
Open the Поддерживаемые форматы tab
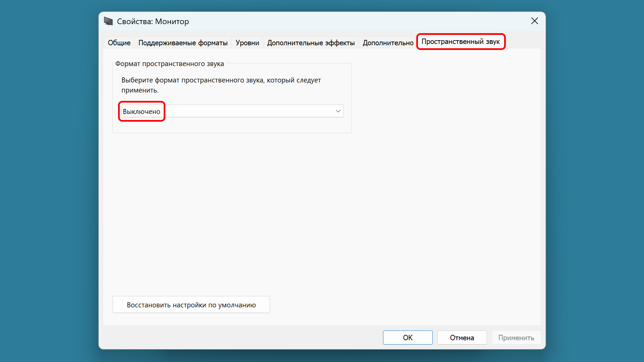pyautogui.click(x=183, y=43)
